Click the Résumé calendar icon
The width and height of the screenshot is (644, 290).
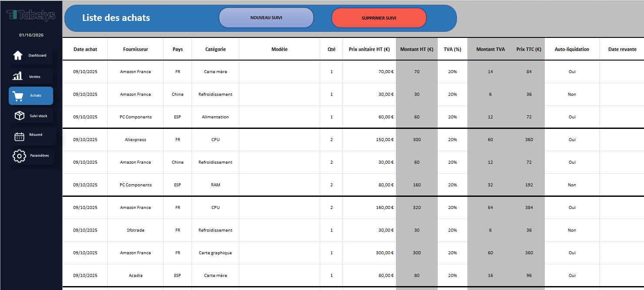[19, 136]
